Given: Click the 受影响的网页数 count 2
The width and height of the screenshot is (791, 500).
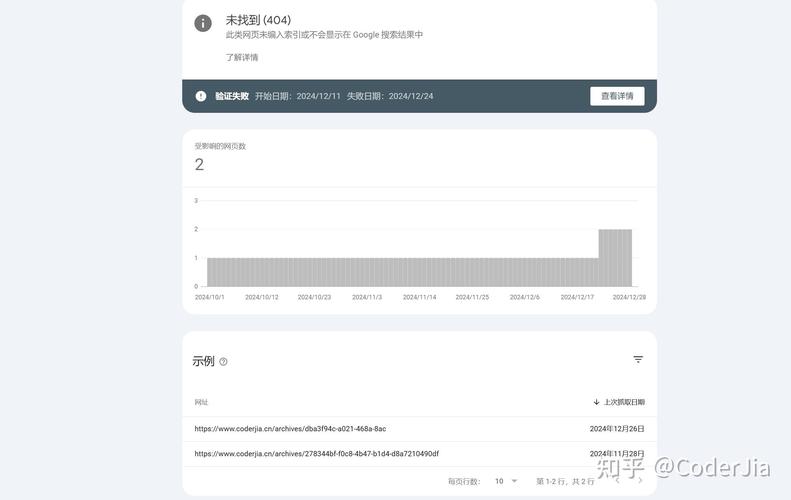Looking at the screenshot, I should coord(199,164).
